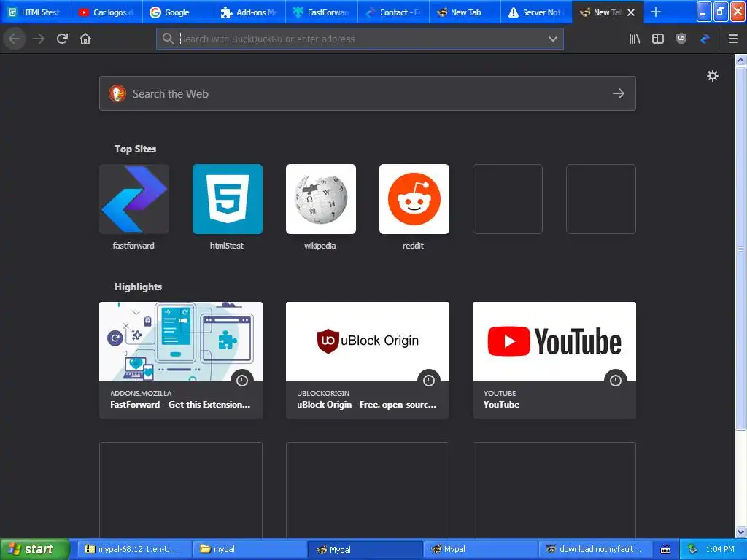Open the wikipedia top site tile
747x560 pixels.
[x=321, y=199]
